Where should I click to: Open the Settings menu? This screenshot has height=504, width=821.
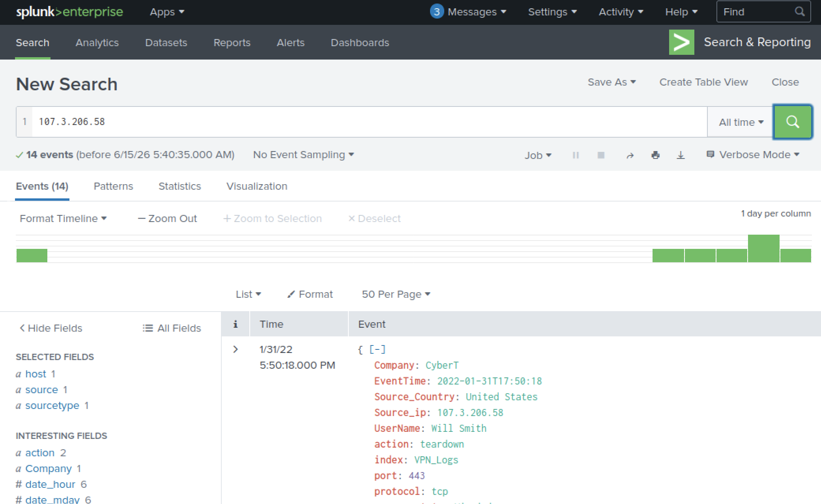552,12
